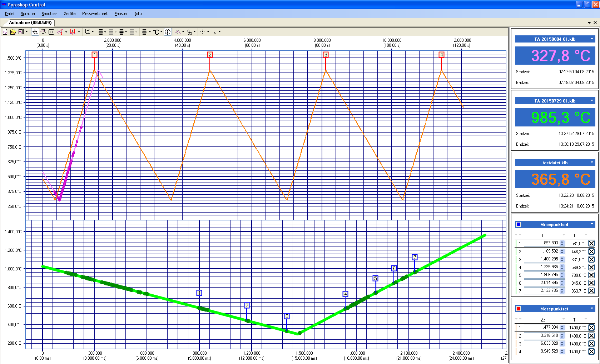Viewport: 600px width, 364px height.
Task: Click the horizontal fit double-arrow icon
Action: tap(51, 32)
